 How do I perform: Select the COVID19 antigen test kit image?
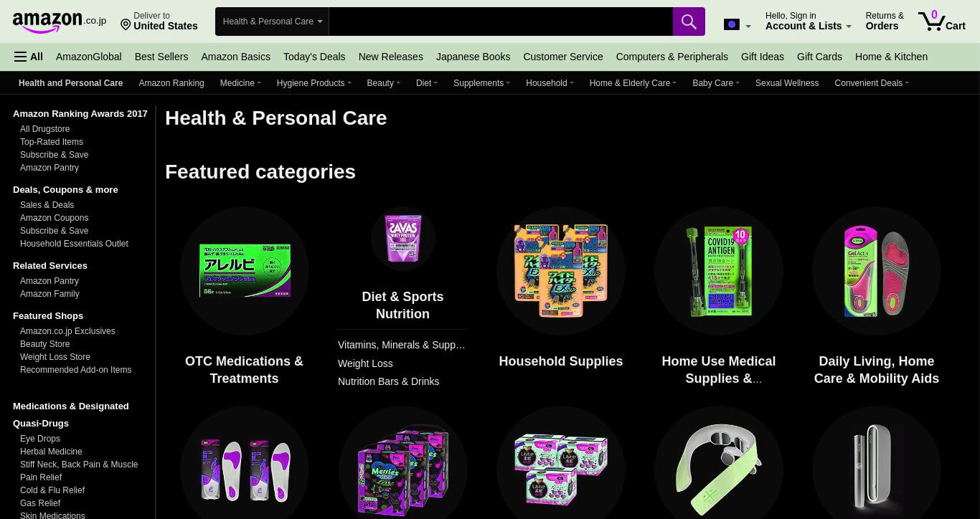[719, 271]
